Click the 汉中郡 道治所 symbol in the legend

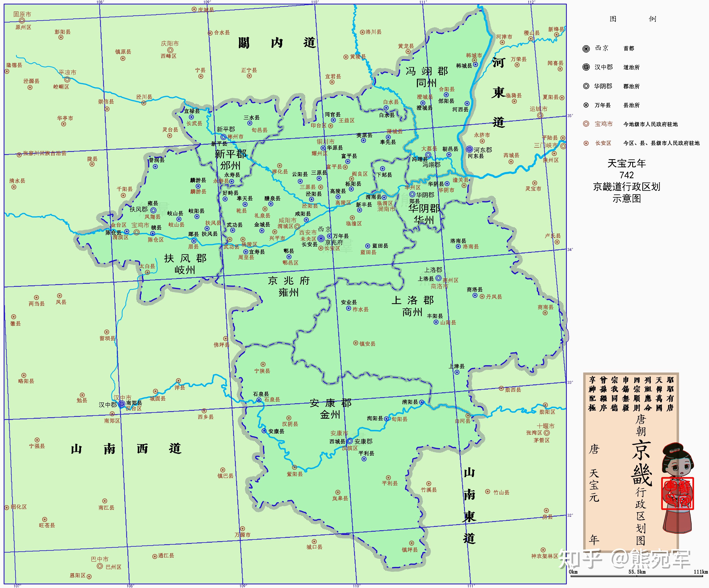point(586,67)
